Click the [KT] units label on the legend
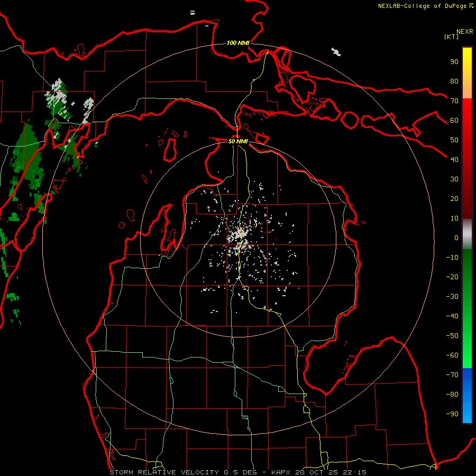The height and width of the screenshot is (476, 476). (x=451, y=36)
